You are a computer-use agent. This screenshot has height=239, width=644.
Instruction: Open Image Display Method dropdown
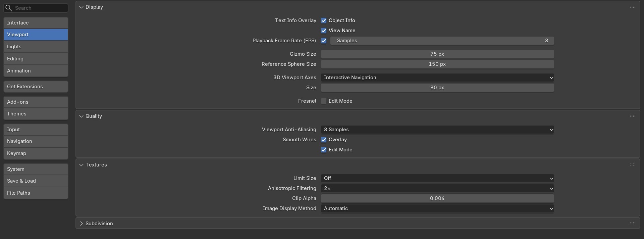(x=437, y=208)
